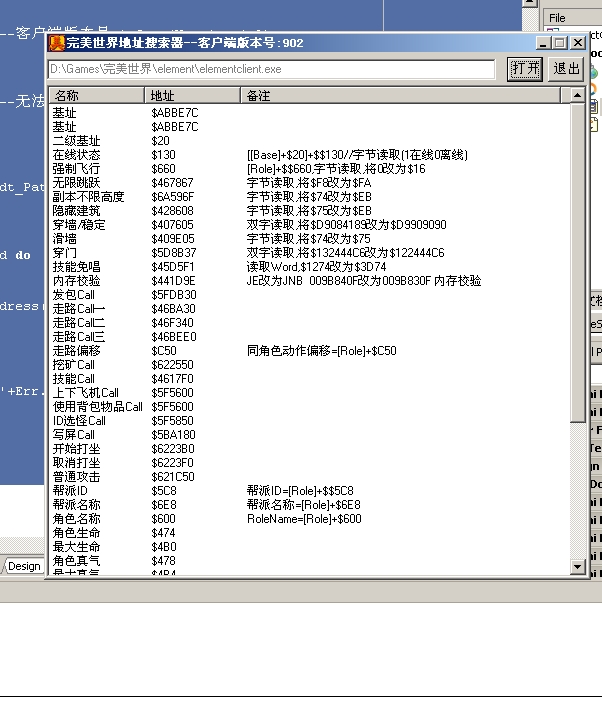This screenshot has height=715, width=602.
Task: Select the 角色生命 row
Action: (x=309, y=533)
